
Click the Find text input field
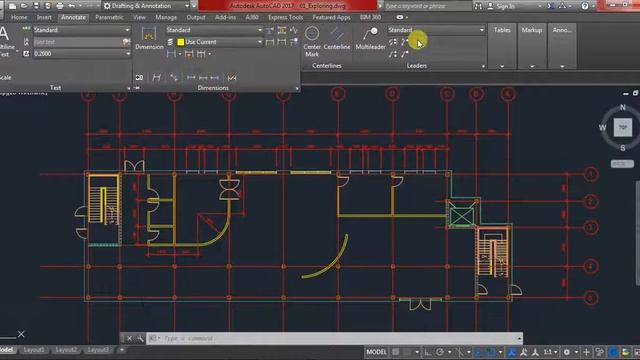coord(78,42)
